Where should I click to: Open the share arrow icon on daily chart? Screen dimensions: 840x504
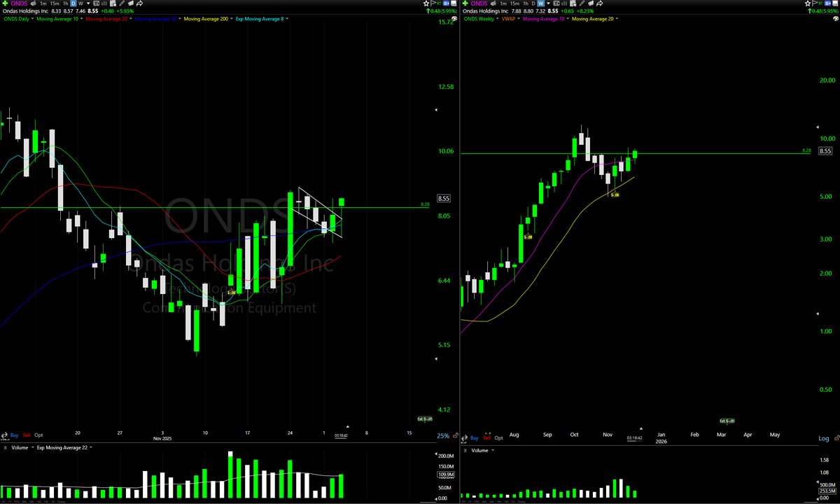tap(139, 3)
